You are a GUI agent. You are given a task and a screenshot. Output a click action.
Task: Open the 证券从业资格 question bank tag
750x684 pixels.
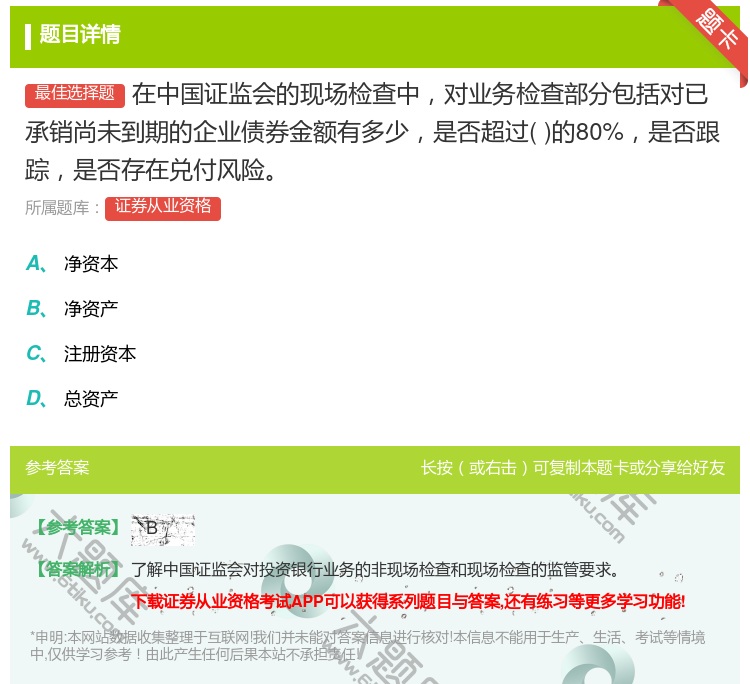click(163, 208)
